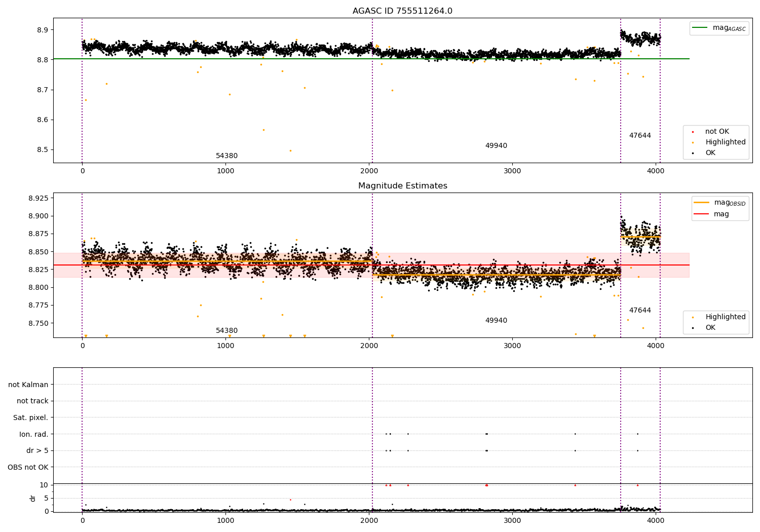The height and width of the screenshot is (532, 760).
Task: Click the 8.900 y-axis tick label
Action: (39, 216)
